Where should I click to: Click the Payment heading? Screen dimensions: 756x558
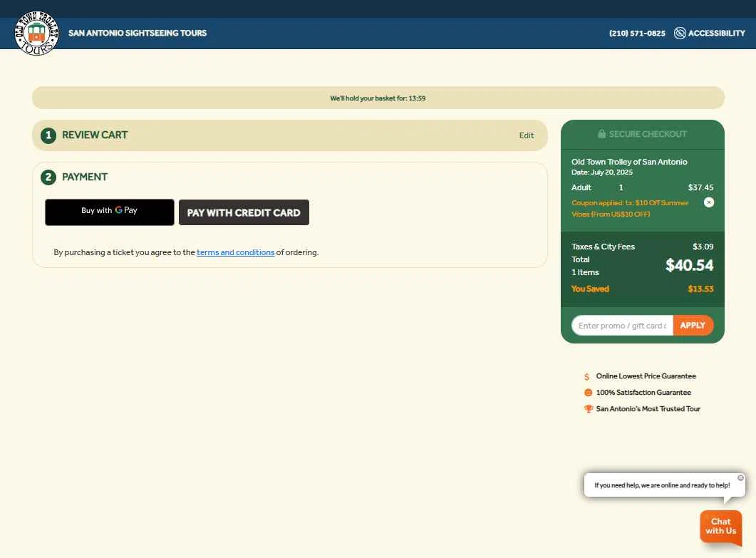point(85,177)
